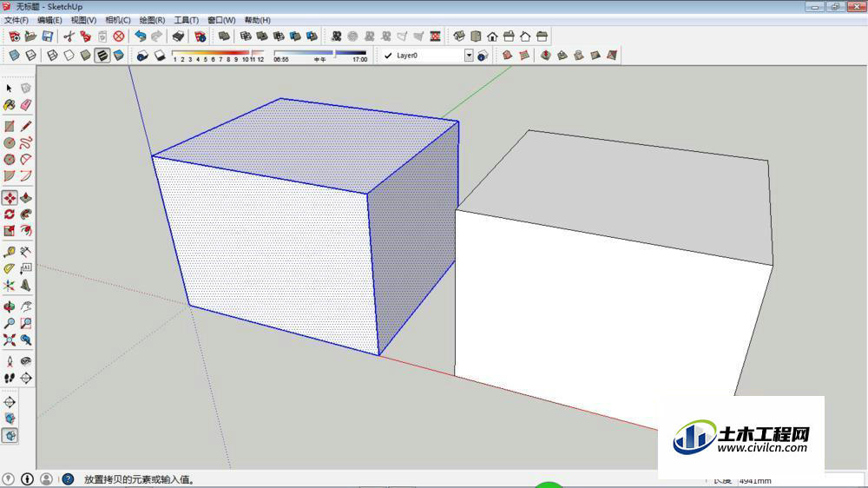Choose the Look Around eye tool

pyautogui.click(x=26, y=361)
